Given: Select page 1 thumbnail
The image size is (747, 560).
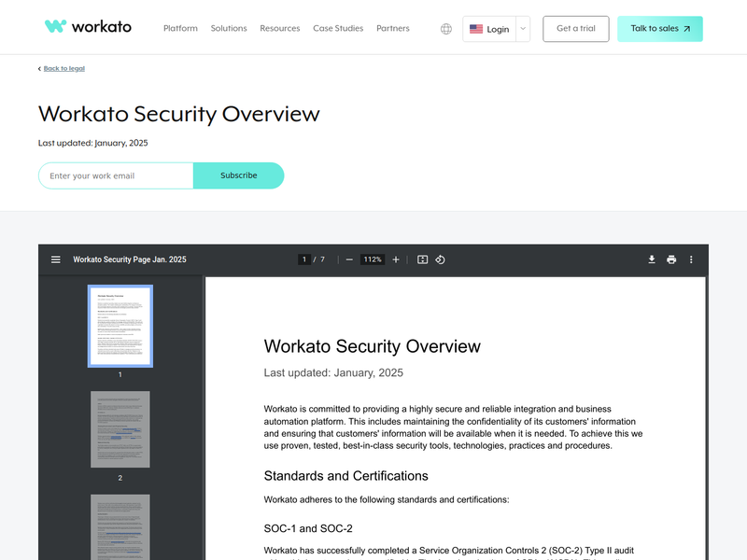Looking at the screenshot, I should coord(120,326).
